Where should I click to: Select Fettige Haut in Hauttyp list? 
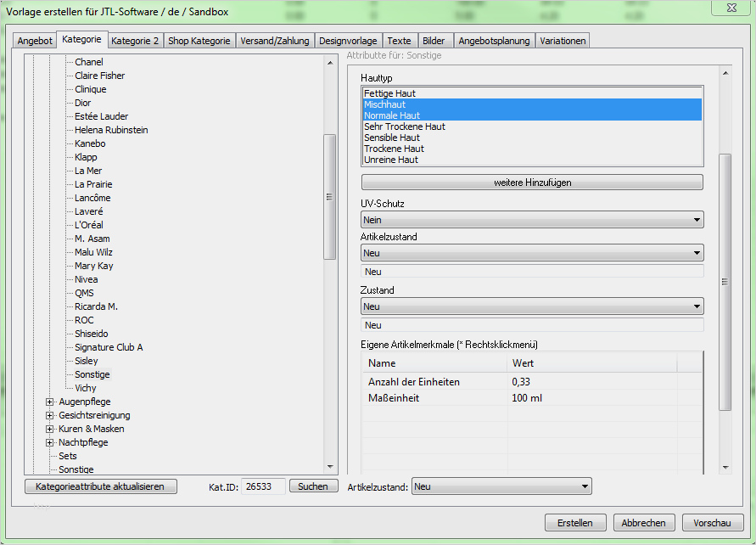[x=389, y=93]
